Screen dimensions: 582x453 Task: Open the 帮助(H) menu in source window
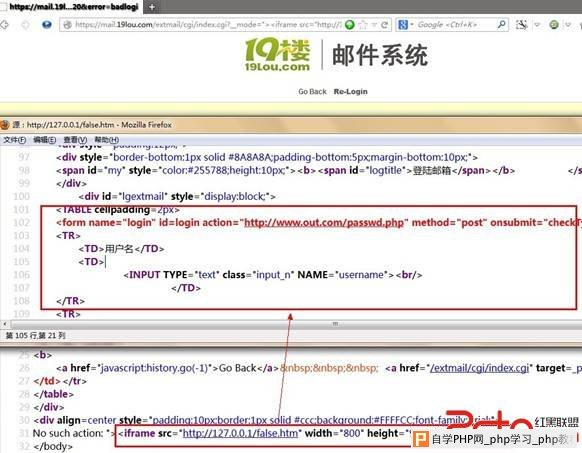[x=107, y=140]
